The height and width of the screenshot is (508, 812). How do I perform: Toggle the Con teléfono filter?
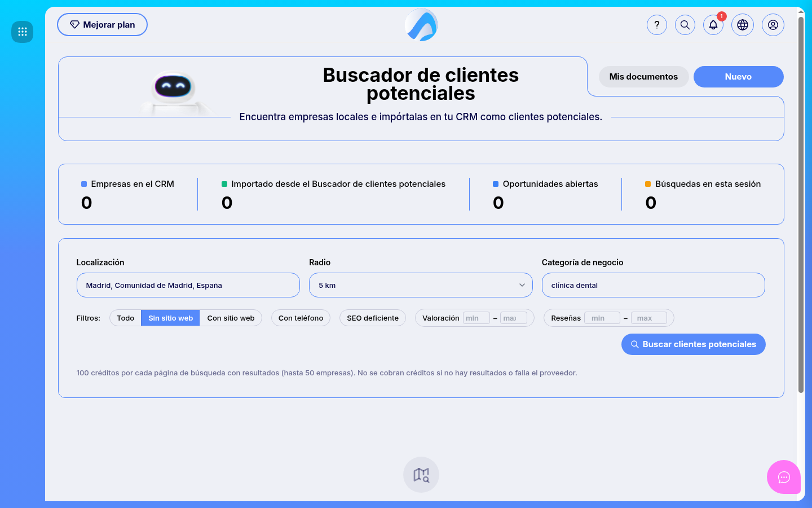coord(301,318)
